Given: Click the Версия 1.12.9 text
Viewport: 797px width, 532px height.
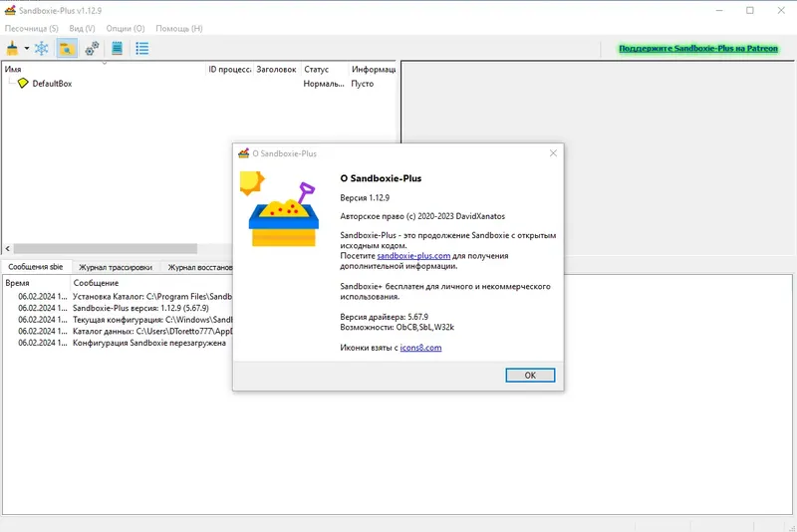Looking at the screenshot, I should coord(365,197).
